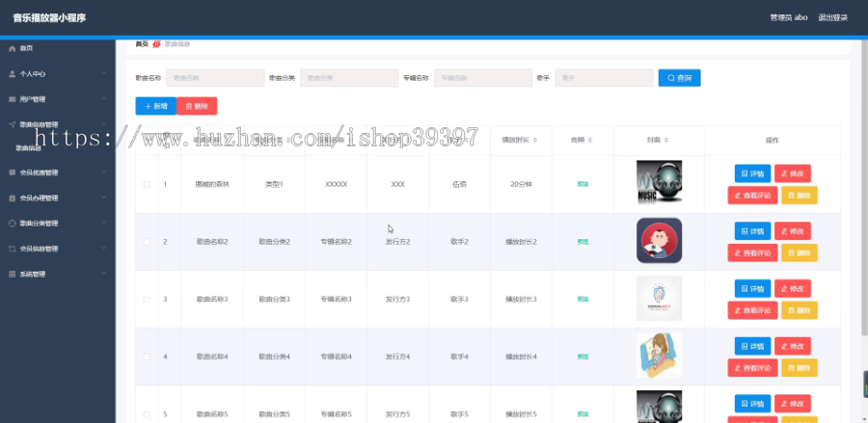Click the 歌曲分类 search input field
This screenshot has width=868, height=423.
pyautogui.click(x=349, y=78)
